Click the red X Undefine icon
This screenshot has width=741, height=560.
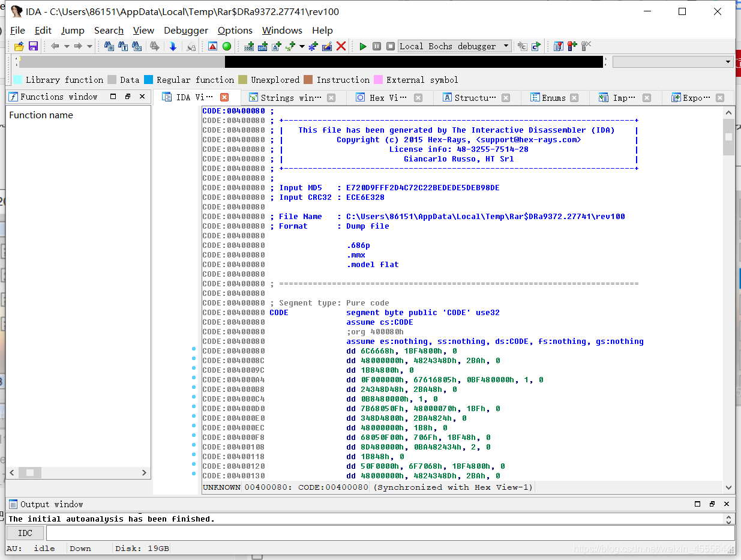[x=341, y=46]
